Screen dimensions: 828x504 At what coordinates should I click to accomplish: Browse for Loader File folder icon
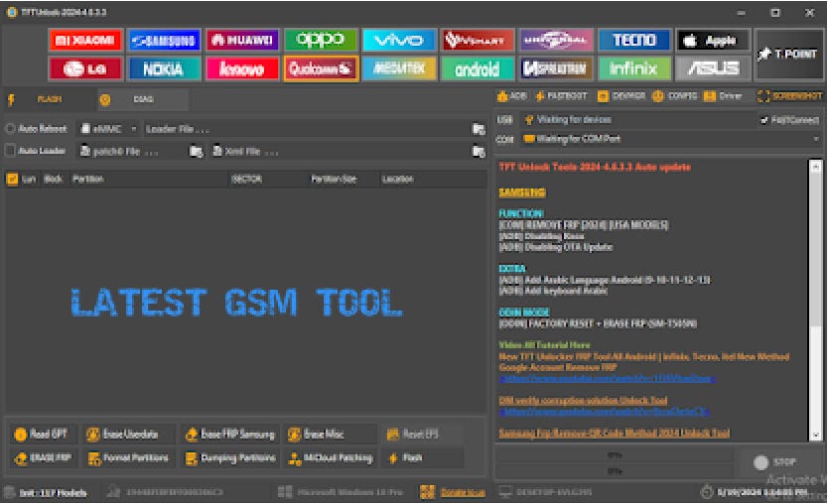(x=479, y=129)
